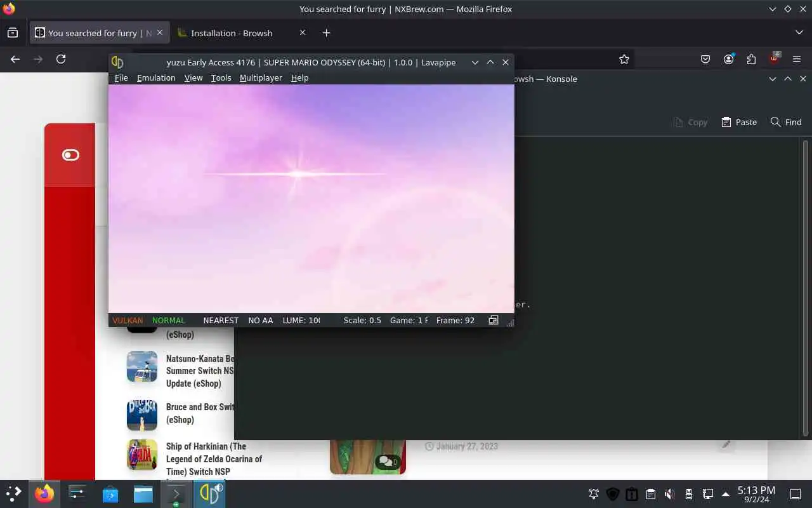Click the Copy button in Konsole
Viewport: 812px width, 508px height.
tap(690, 122)
